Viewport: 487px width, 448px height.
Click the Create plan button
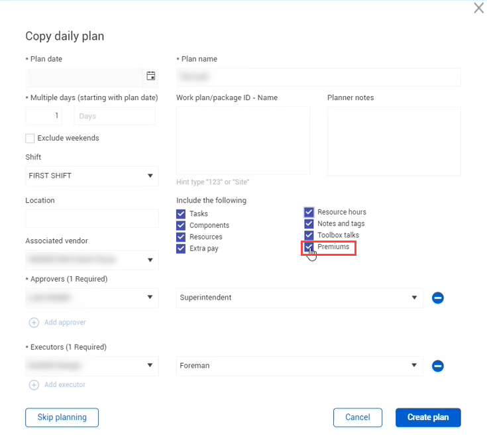pyautogui.click(x=427, y=418)
